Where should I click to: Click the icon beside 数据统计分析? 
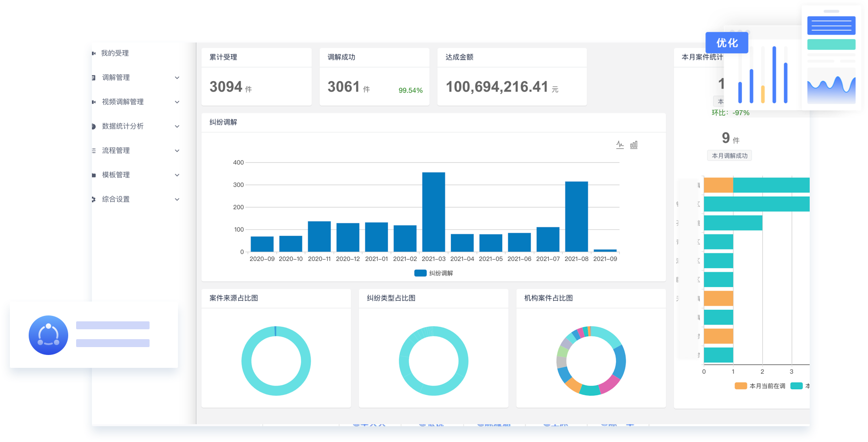click(93, 127)
